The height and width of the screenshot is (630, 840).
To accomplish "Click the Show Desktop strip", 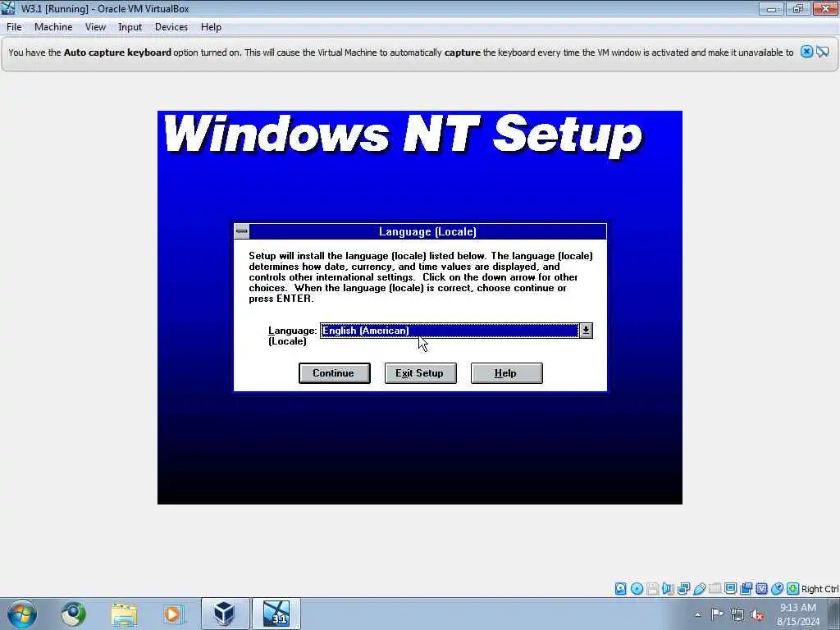I will pos(834,614).
